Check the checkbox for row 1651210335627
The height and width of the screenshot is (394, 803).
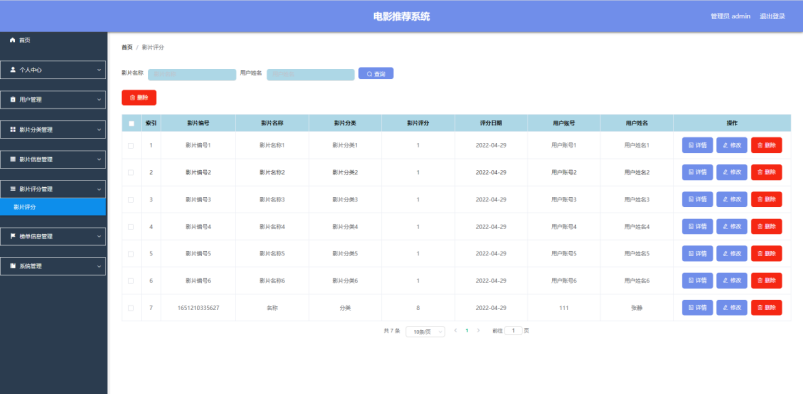click(x=131, y=308)
